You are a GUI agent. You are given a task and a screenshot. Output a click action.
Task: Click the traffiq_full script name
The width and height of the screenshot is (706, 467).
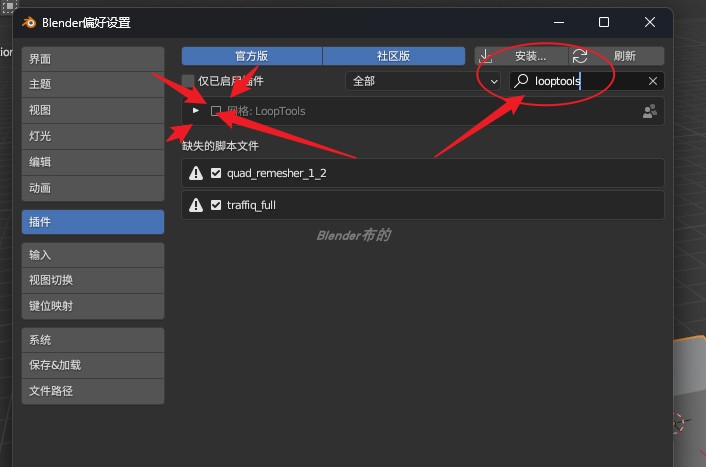tap(251, 205)
